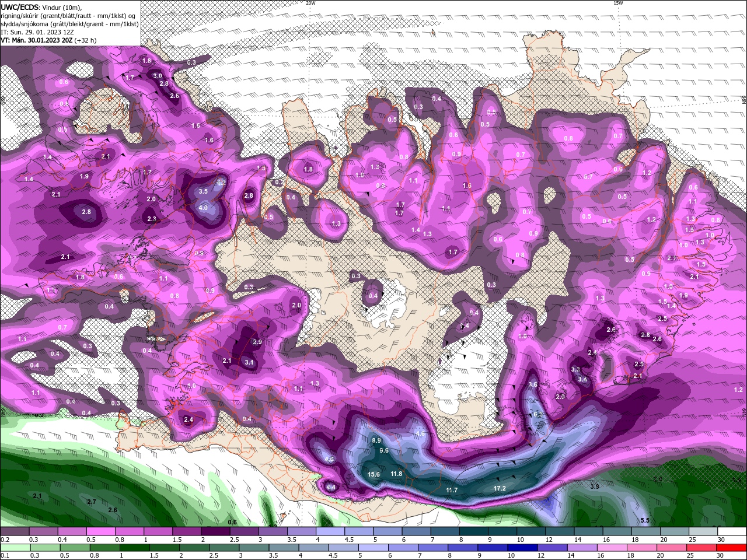Click the 17.2 precipitation value on the map
The image size is (747, 560).
[x=500, y=488]
